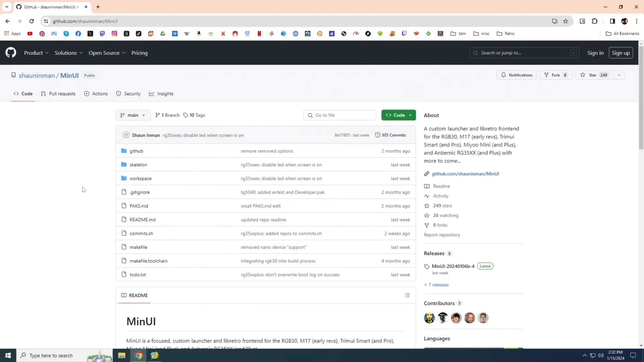
Task: Click the volume icon in system tray
Action: 601,355
